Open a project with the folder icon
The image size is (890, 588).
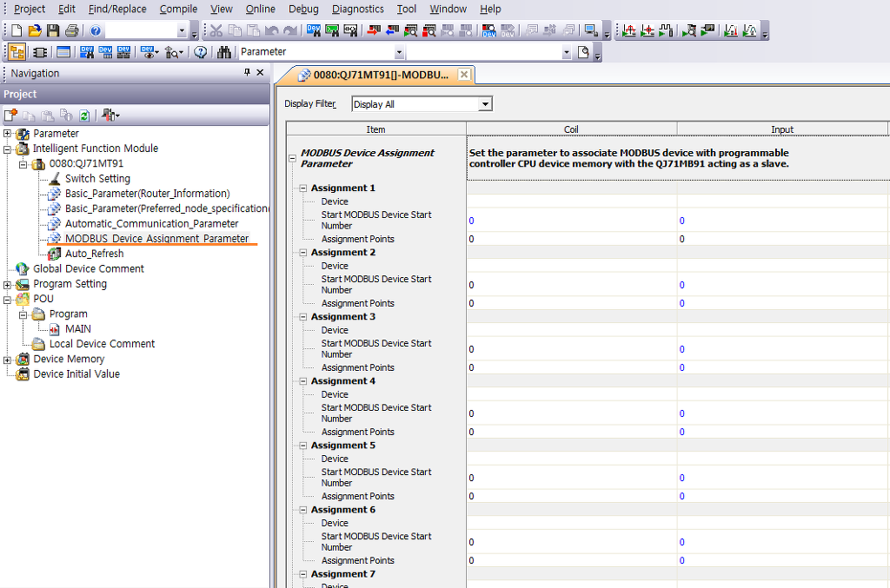click(35, 30)
